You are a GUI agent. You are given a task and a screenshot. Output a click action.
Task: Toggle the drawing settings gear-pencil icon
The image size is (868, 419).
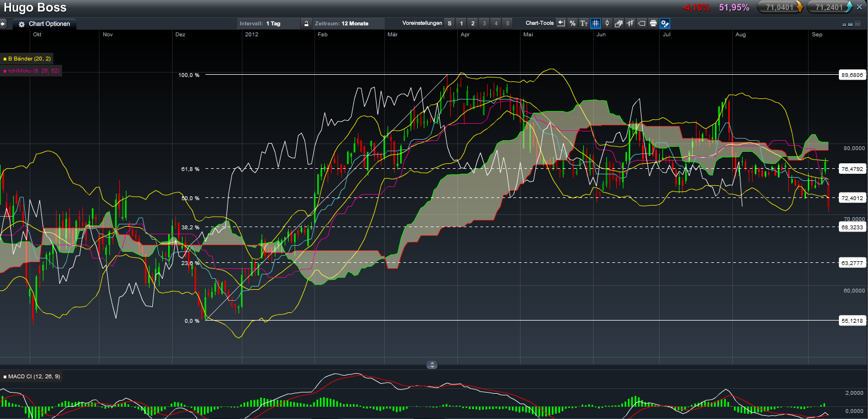665,23
